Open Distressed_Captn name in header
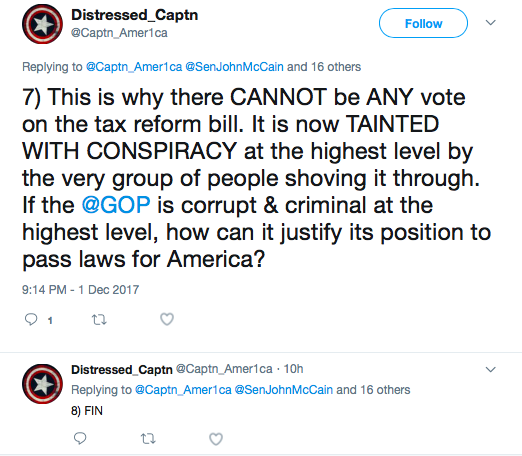 135,15
